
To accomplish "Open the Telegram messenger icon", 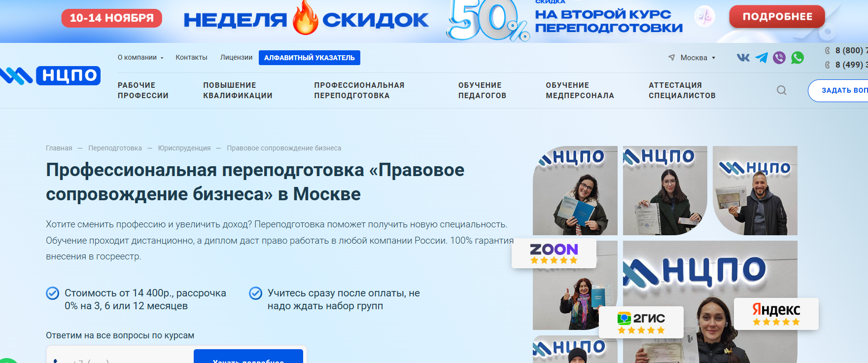I will pos(761,58).
